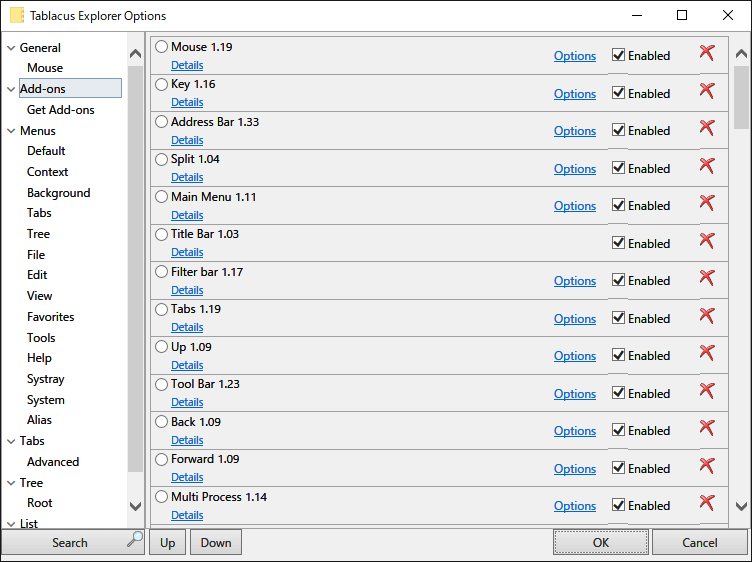Remove the Back 1.09 add-on red X
752x562 pixels.
[x=707, y=428]
